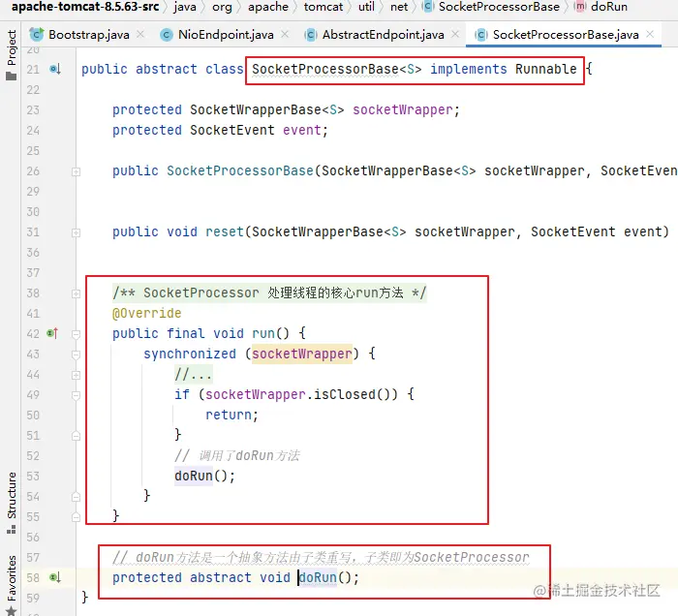Collapse the run() method at line 42

pos(76,334)
